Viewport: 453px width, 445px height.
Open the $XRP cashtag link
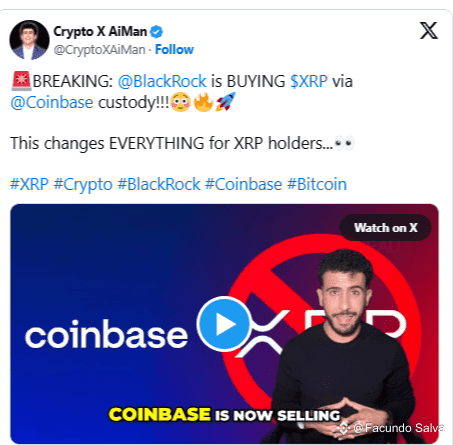point(309,81)
